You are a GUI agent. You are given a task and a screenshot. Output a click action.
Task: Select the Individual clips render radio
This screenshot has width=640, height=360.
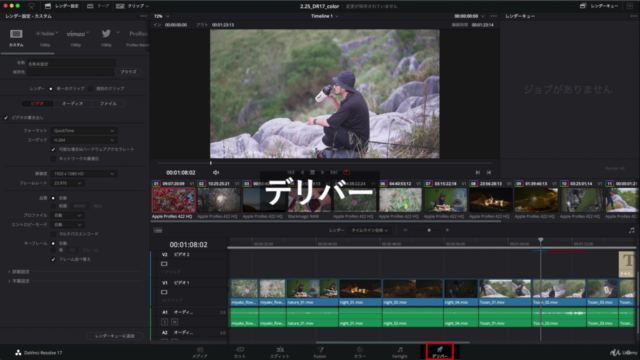point(91,89)
